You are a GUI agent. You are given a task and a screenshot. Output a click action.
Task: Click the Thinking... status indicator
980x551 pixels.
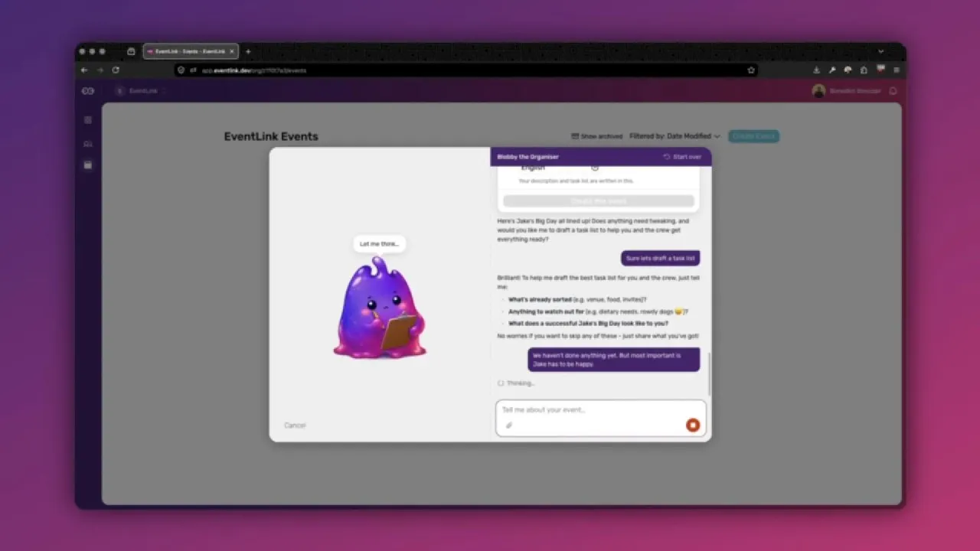tap(516, 383)
